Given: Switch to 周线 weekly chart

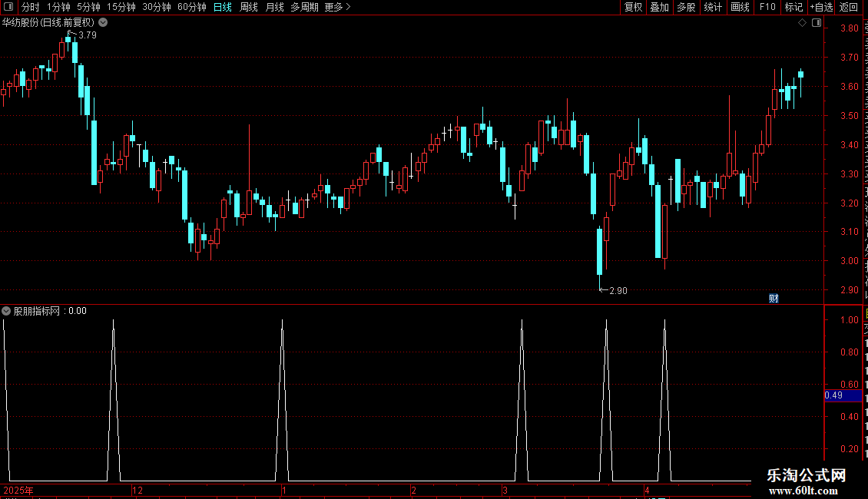Looking at the screenshot, I should coord(249,7).
